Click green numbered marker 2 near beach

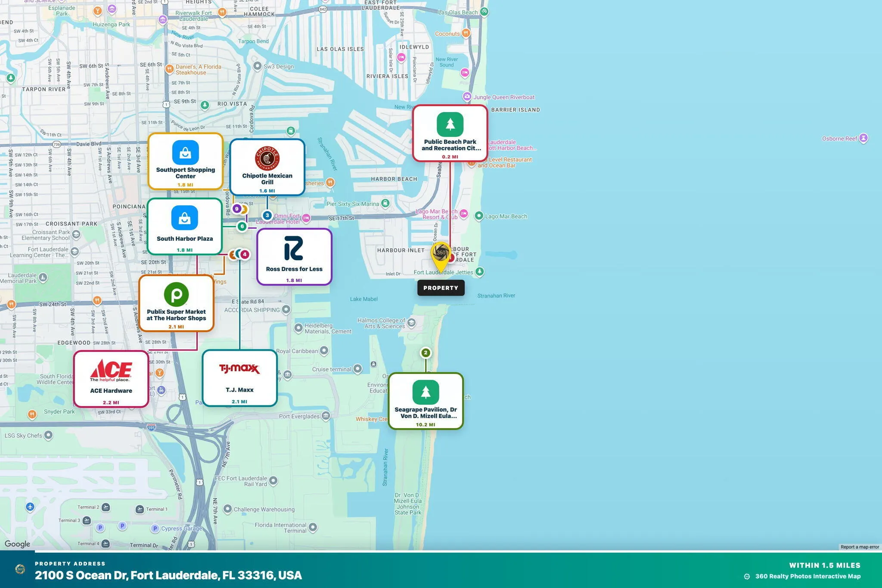[425, 353]
